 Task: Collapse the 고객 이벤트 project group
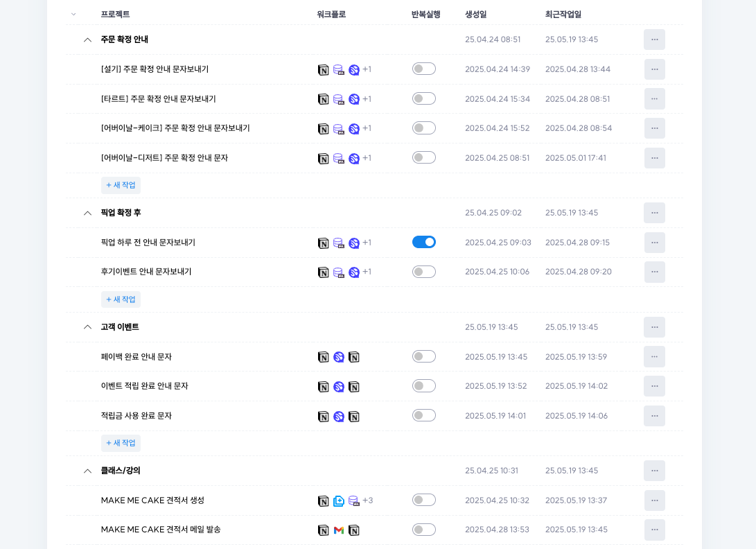87,327
